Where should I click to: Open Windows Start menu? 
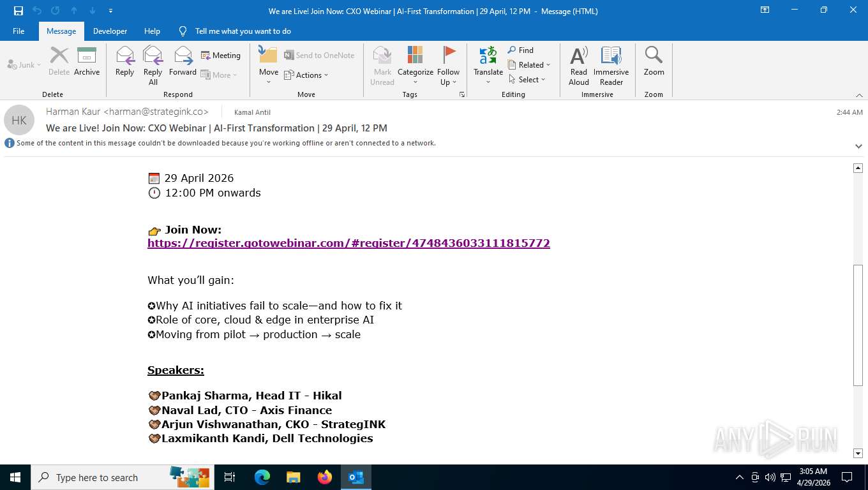pyautogui.click(x=15, y=477)
